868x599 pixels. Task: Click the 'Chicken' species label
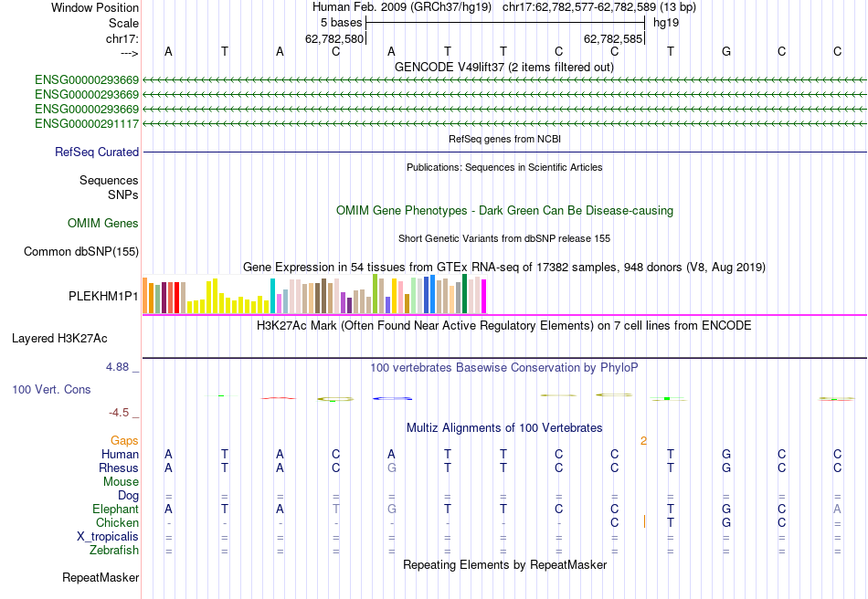[x=117, y=522]
